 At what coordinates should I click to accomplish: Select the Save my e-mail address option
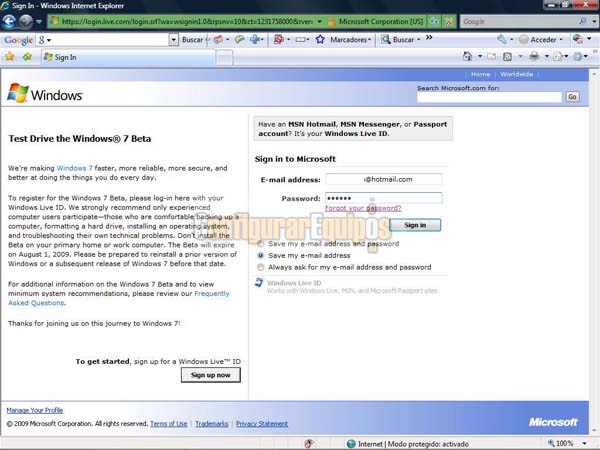point(261,256)
